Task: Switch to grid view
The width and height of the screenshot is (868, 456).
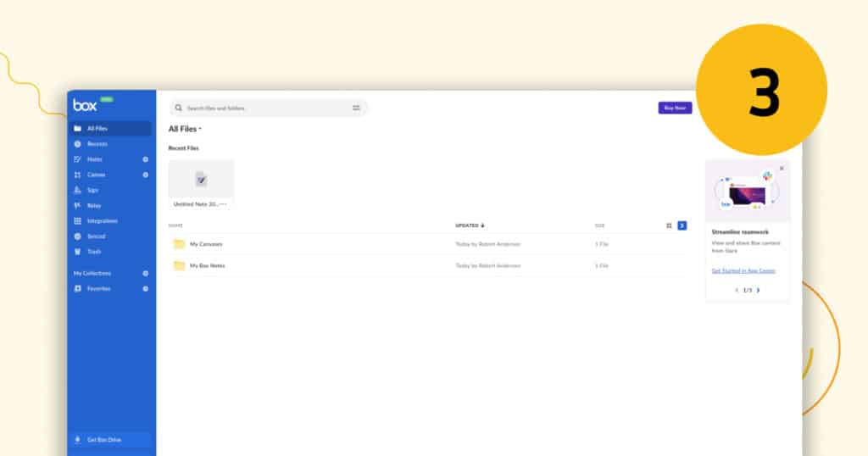Action: pyautogui.click(x=669, y=225)
